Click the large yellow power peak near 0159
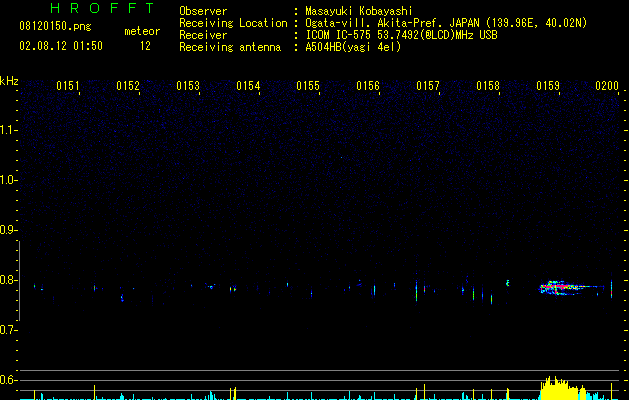Screen dimensions: 629x400 563,388
